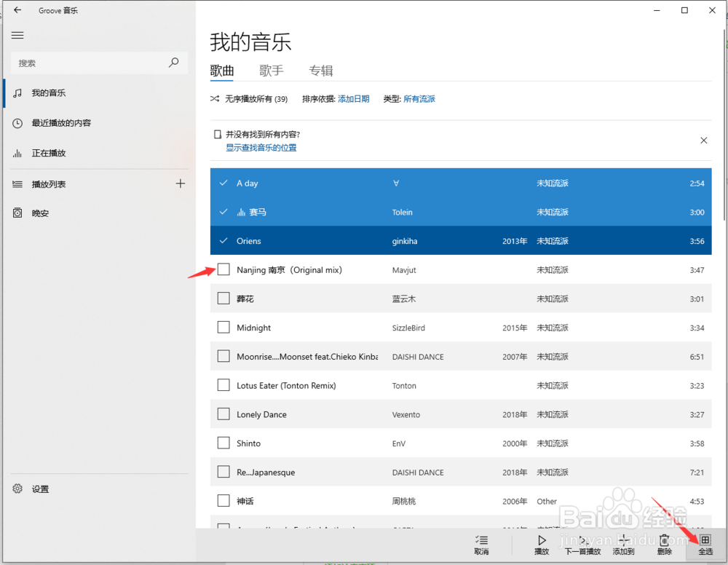Click the Midnight song title
This screenshot has height=565, width=728.
[x=253, y=328]
